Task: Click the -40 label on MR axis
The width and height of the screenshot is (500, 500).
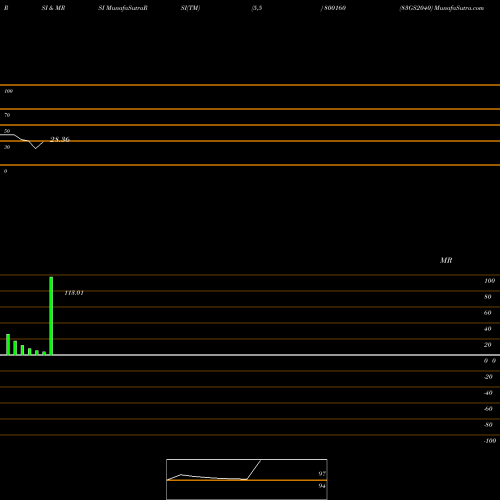Action: 488,393
